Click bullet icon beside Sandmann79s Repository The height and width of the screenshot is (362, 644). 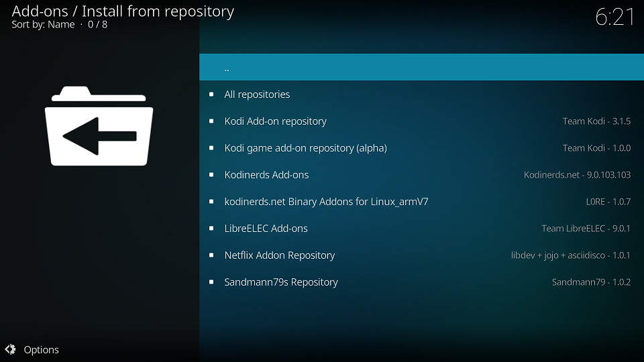tap(211, 282)
